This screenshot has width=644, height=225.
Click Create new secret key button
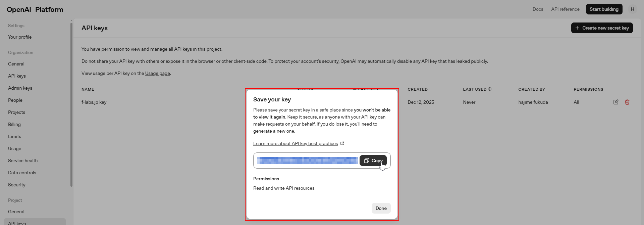pos(602,28)
